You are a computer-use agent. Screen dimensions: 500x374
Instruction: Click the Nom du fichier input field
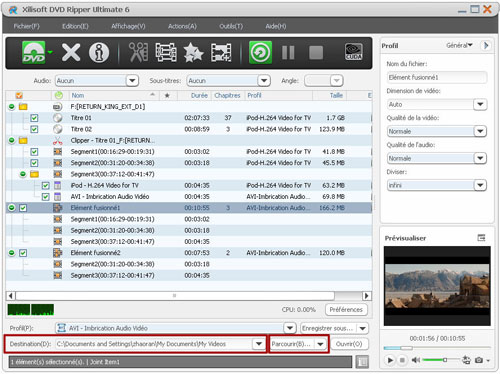tap(437, 77)
